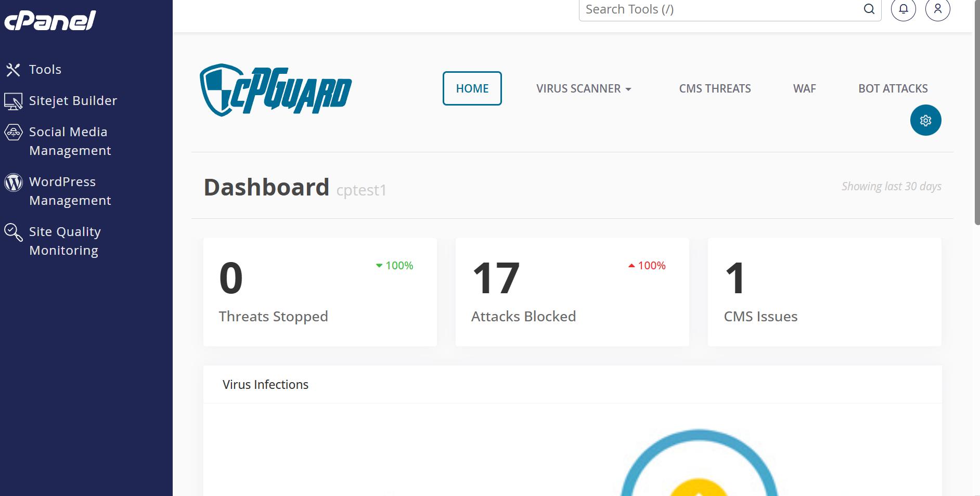Screen dimensions: 980x496
Task: Open Tools in the sidebar
Action: point(45,70)
